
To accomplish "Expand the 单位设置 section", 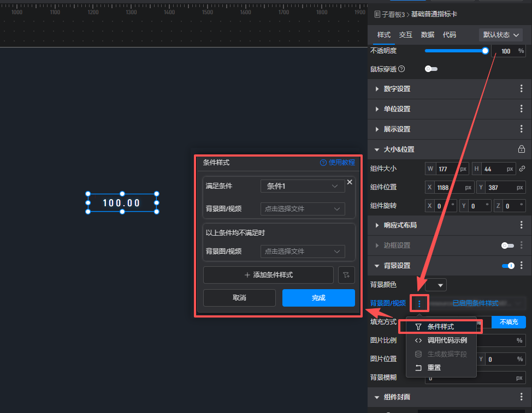I will click(397, 109).
